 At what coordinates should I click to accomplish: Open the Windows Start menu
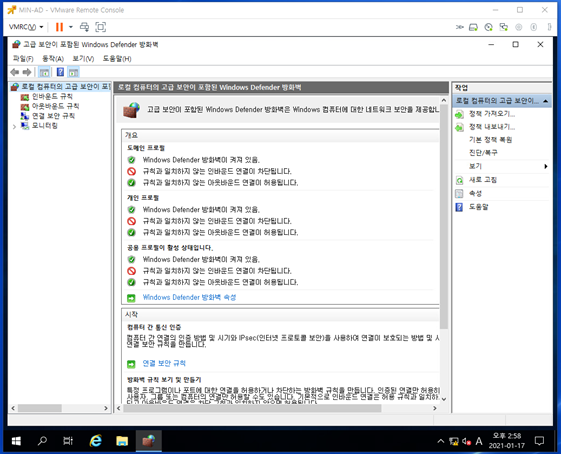pyautogui.click(x=16, y=441)
